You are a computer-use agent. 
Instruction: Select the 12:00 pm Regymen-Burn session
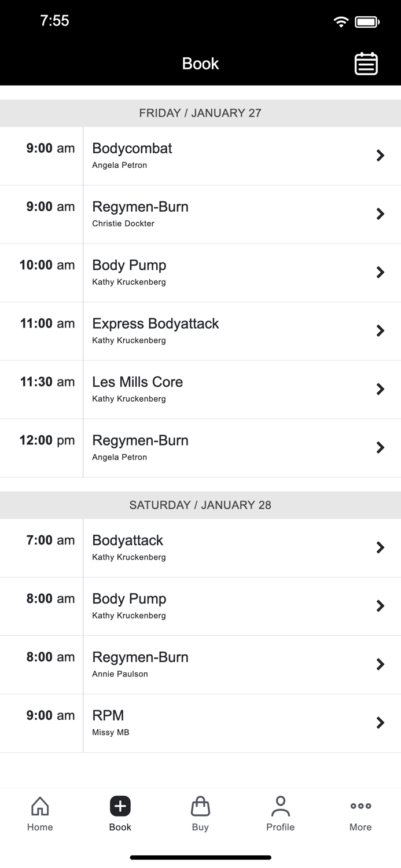click(200, 447)
